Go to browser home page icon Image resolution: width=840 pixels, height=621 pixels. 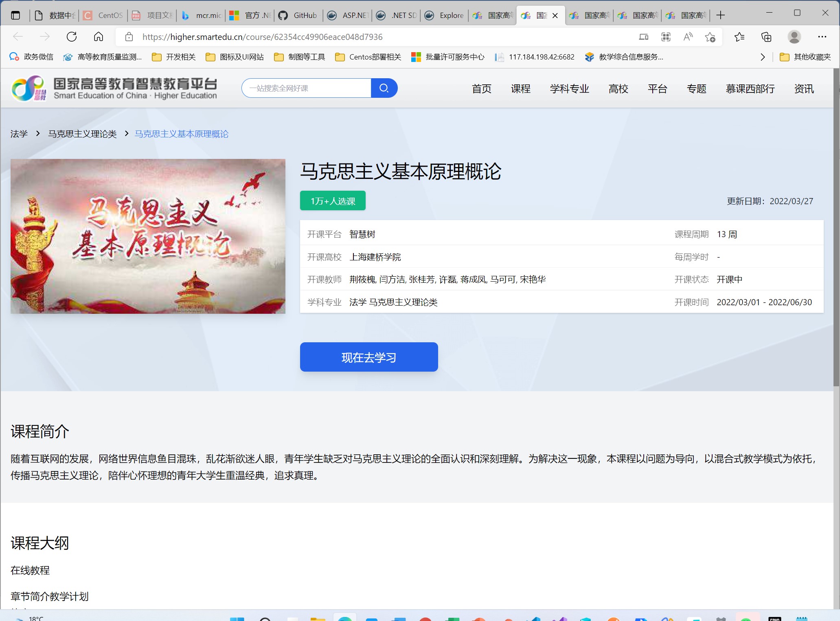tap(99, 37)
